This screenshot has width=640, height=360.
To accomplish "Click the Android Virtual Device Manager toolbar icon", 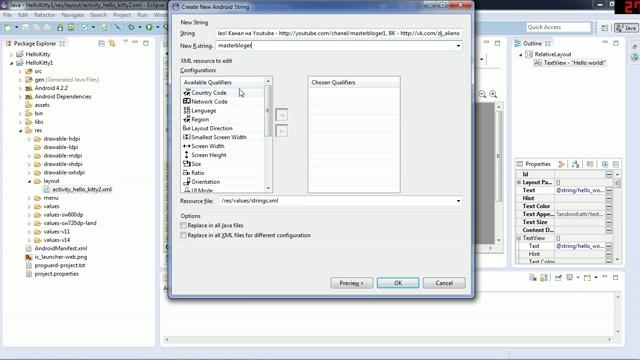I will (x=71, y=27).
